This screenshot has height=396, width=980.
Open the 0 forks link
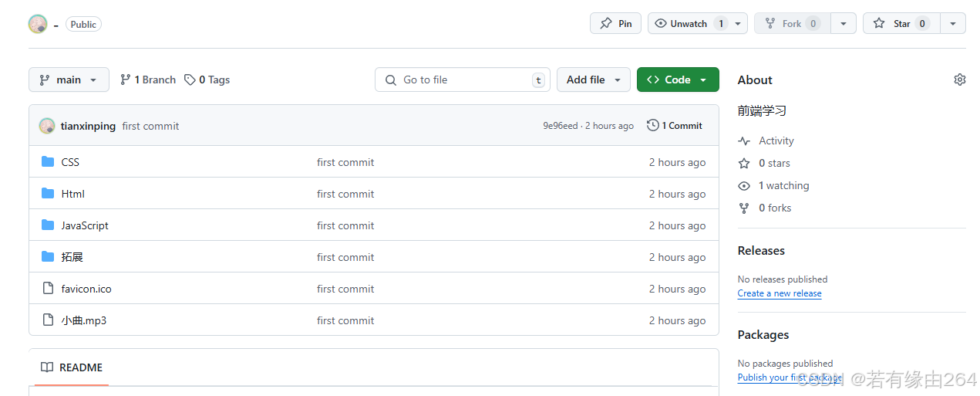click(775, 208)
